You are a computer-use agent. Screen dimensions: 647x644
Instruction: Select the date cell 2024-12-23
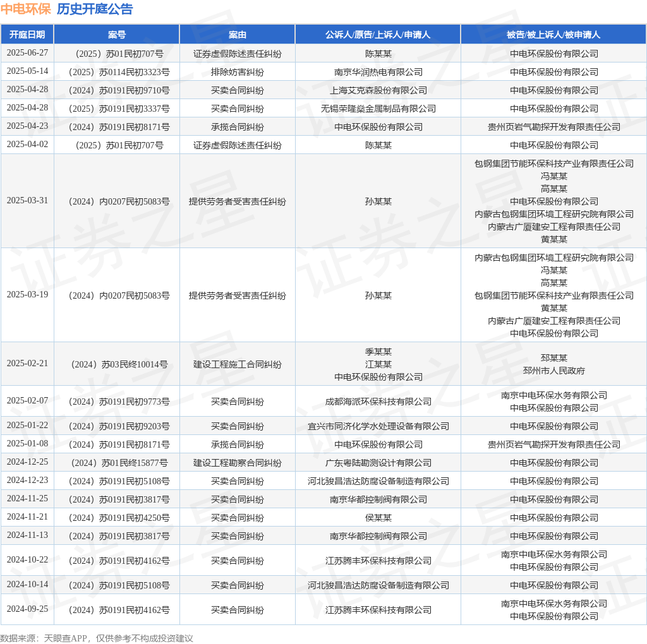pos(27,480)
